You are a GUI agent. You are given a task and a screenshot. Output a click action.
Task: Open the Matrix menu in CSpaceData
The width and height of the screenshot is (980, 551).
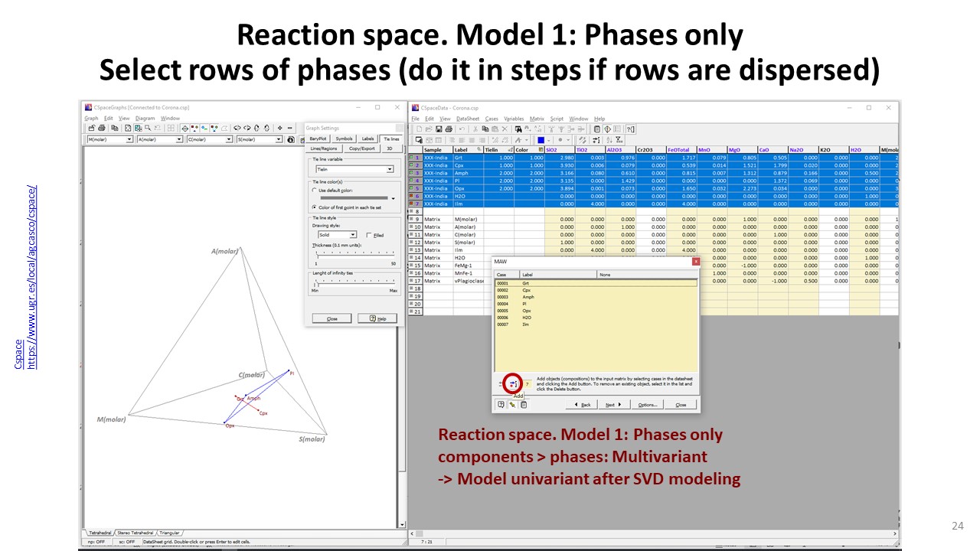(537, 119)
